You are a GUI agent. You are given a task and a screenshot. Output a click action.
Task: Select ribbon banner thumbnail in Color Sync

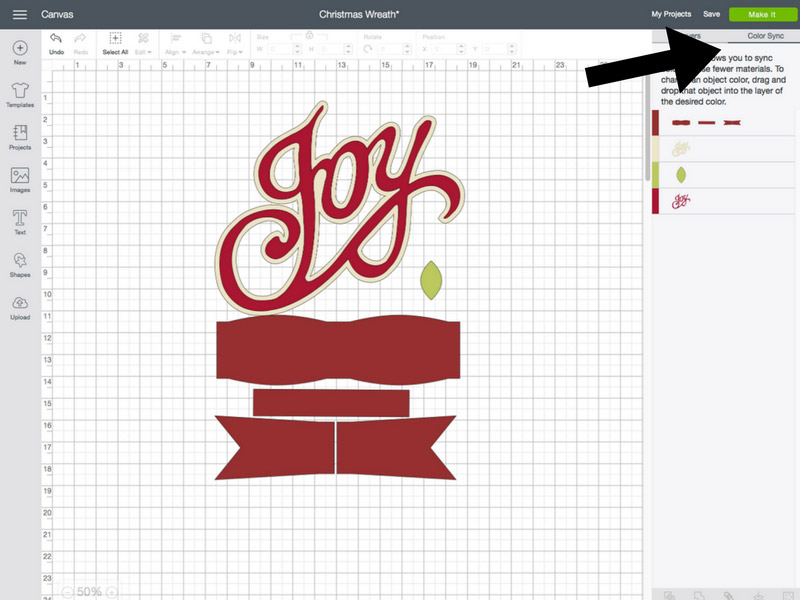[732, 122]
